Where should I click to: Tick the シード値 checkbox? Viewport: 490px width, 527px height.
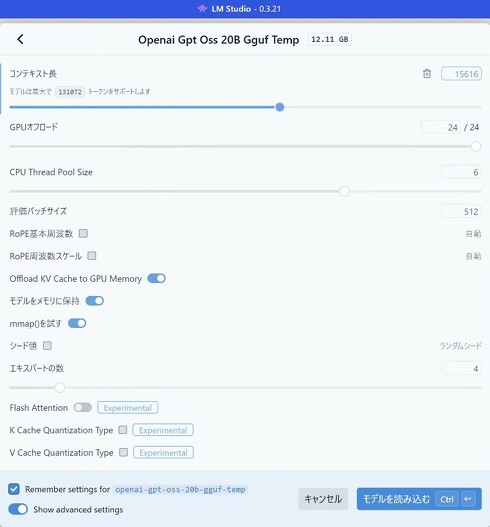point(47,346)
